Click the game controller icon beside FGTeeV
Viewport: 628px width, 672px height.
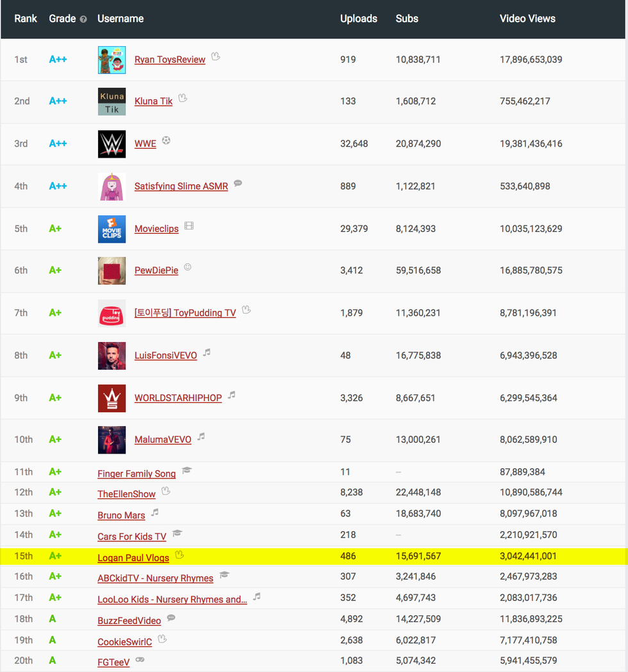[x=140, y=659]
